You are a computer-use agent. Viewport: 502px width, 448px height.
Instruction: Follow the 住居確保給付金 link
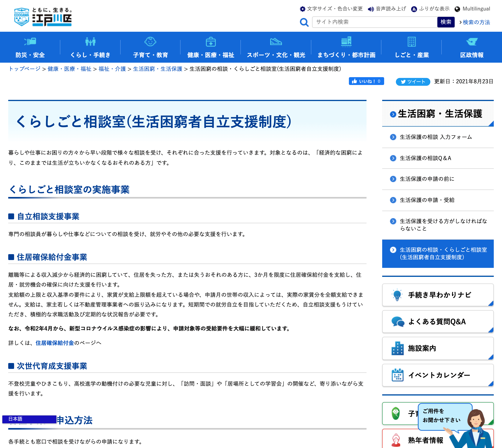click(55, 343)
